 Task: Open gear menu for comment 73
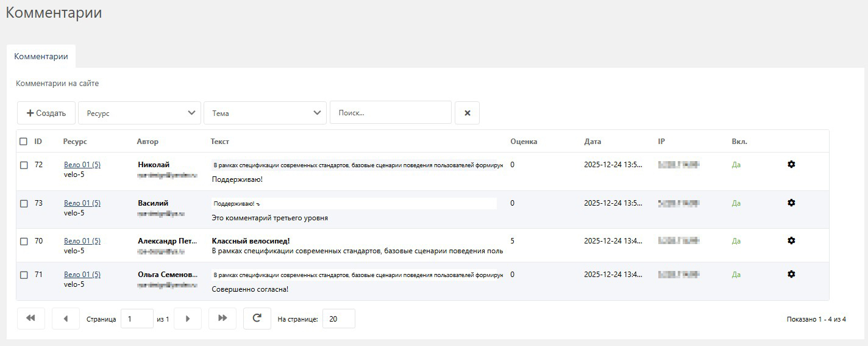click(791, 203)
